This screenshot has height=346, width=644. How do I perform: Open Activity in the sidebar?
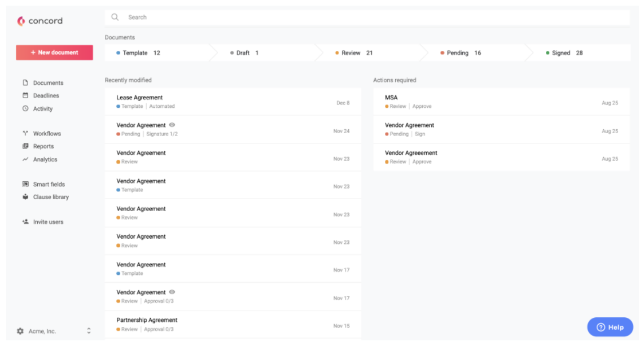click(x=43, y=108)
